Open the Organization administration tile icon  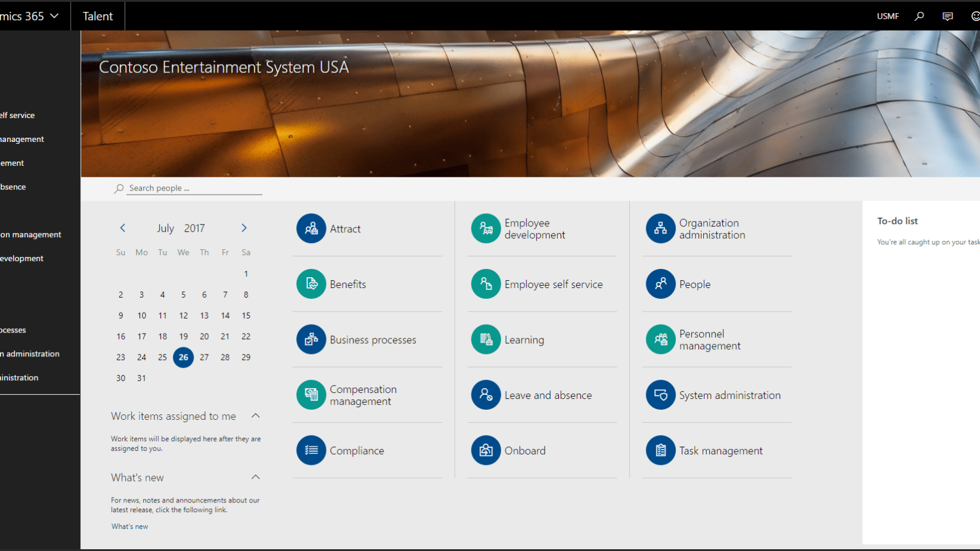coord(661,228)
